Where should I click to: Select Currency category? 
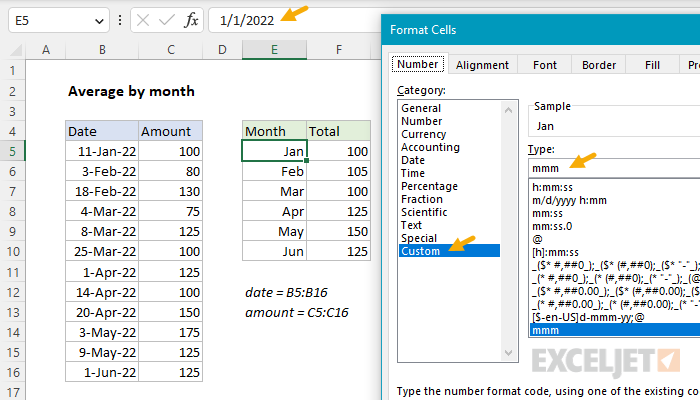pos(449,134)
